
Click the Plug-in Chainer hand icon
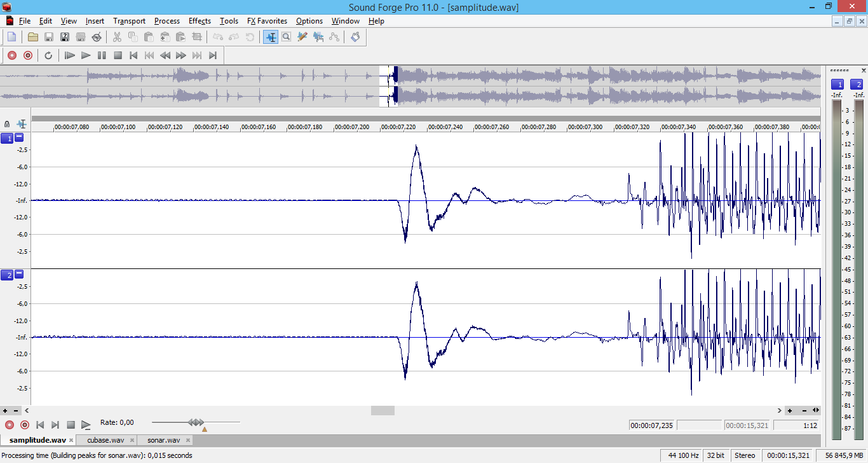pyautogui.click(x=355, y=37)
